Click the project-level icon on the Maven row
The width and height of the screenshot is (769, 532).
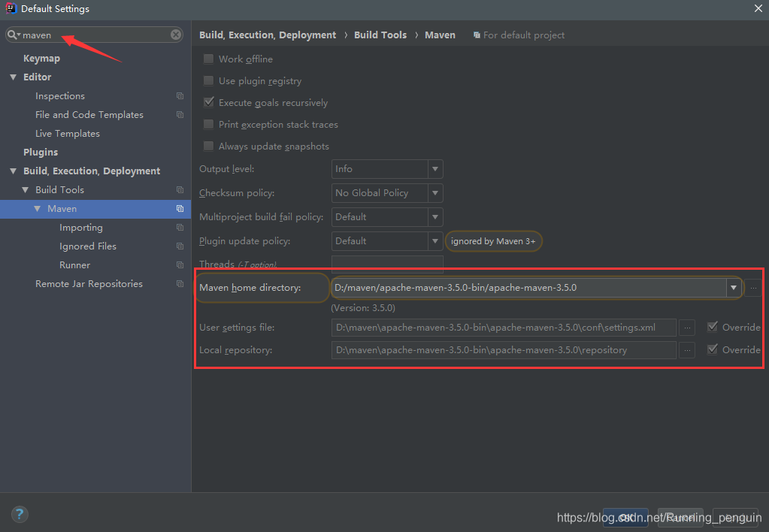(180, 208)
